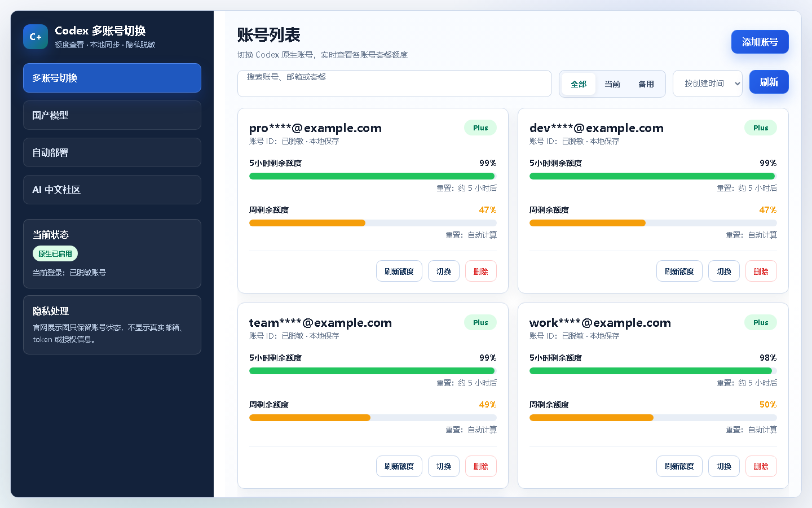The height and width of the screenshot is (508, 812).
Task: Click 删除 for team****@example.com
Action: (481, 466)
